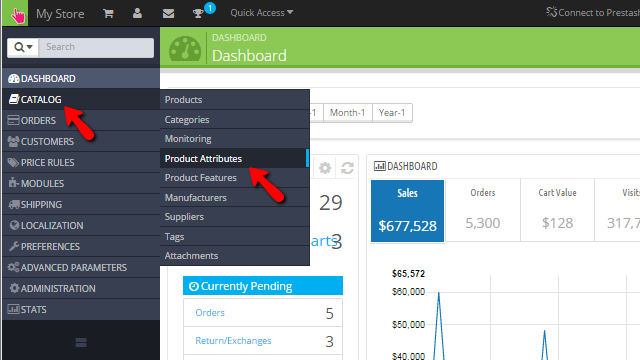Open the Preferences sidebar menu
This screenshot has width=640, height=360.
tap(81, 247)
